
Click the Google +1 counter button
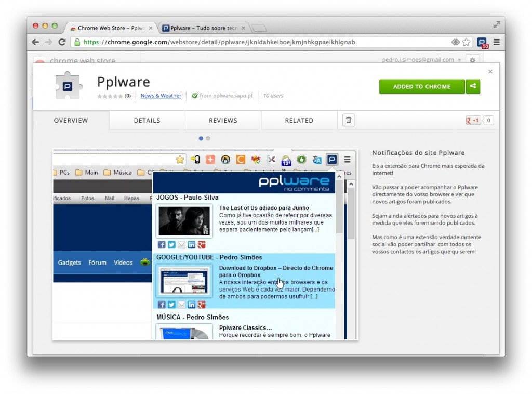click(473, 120)
